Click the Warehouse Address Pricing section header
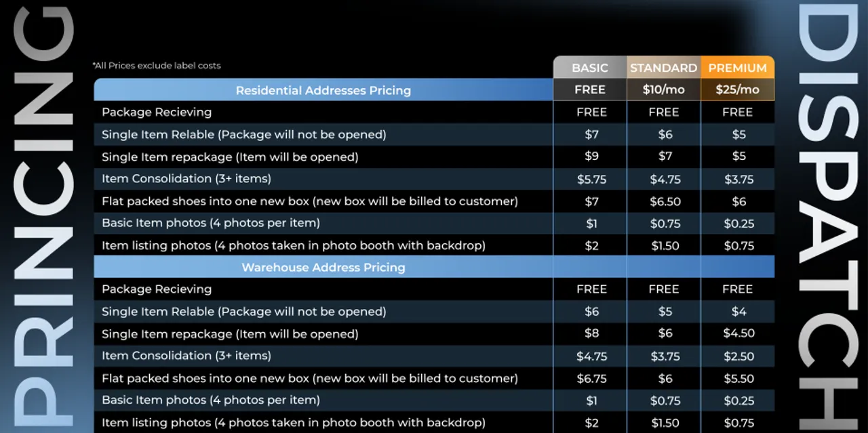 click(x=323, y=267)
